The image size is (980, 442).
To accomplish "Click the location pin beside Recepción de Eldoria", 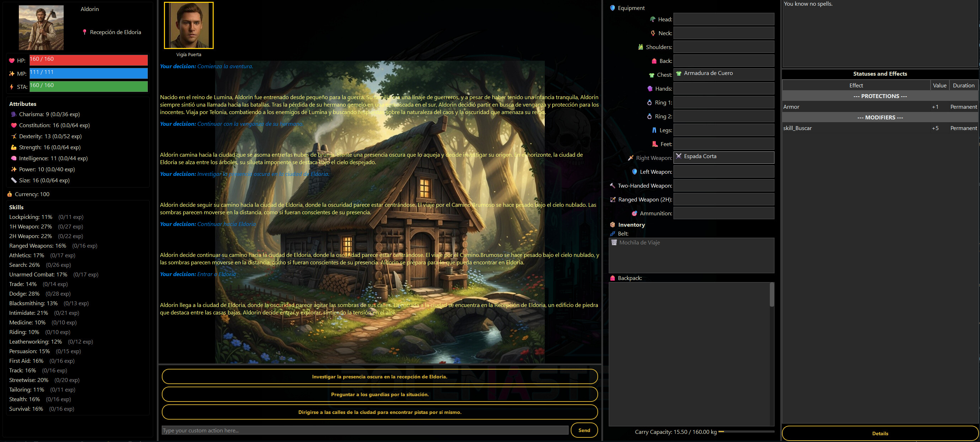I will point(85,32).
